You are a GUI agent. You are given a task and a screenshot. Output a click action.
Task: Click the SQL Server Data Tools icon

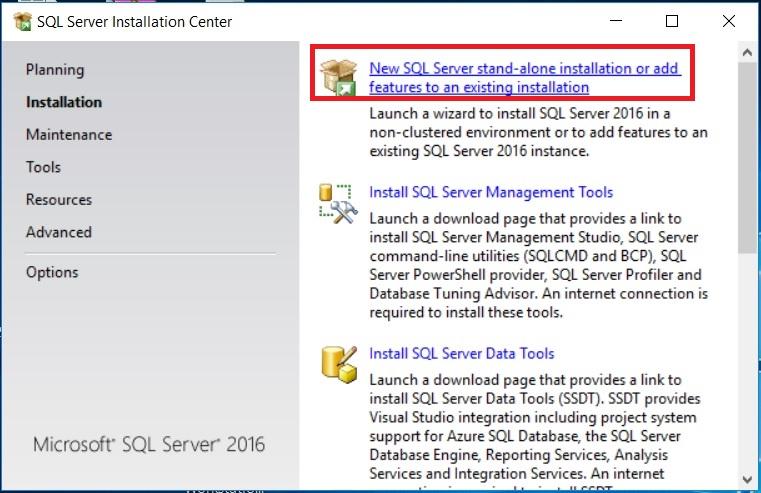(x=337, y=362)
